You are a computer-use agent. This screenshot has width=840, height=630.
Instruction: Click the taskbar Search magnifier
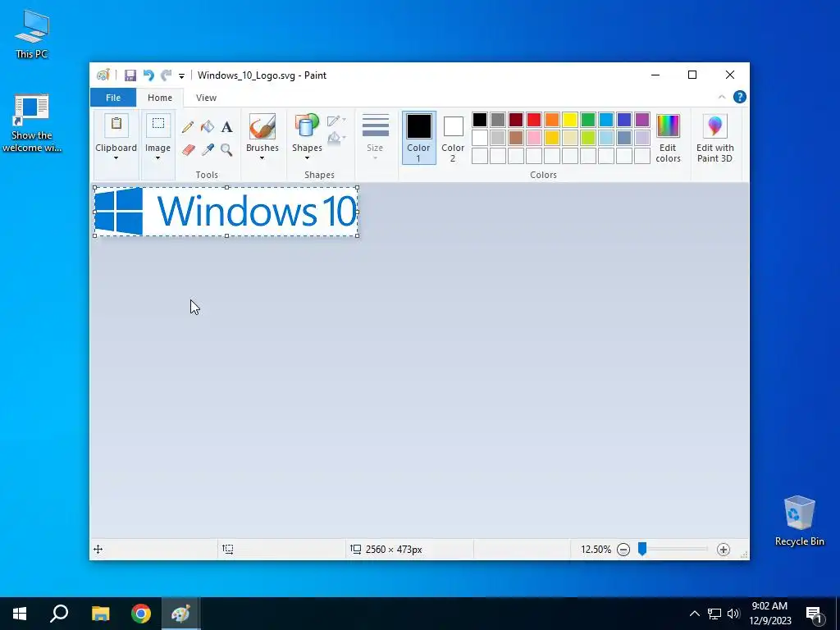click(x=59, y=614)
